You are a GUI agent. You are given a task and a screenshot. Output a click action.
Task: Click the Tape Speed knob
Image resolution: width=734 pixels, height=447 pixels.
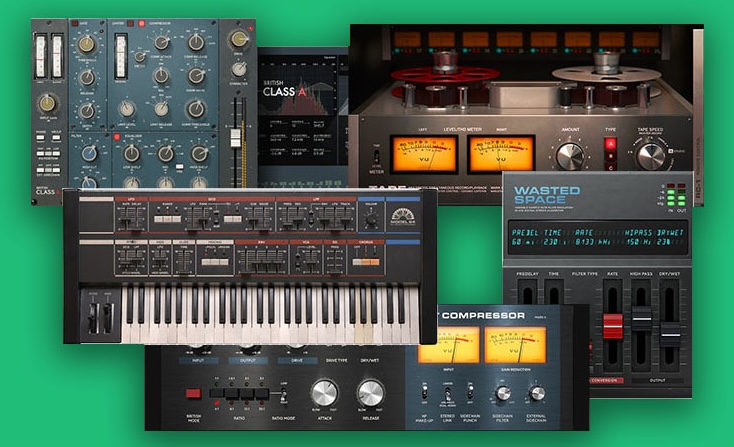click(651, 156)
